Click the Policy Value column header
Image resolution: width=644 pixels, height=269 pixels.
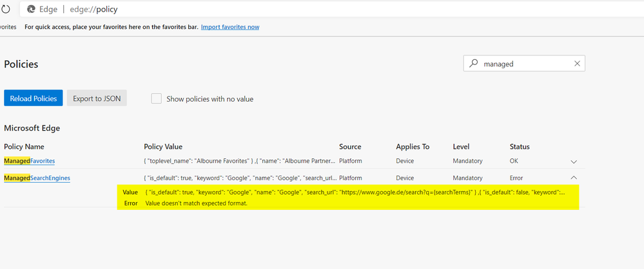click(163, 146)
